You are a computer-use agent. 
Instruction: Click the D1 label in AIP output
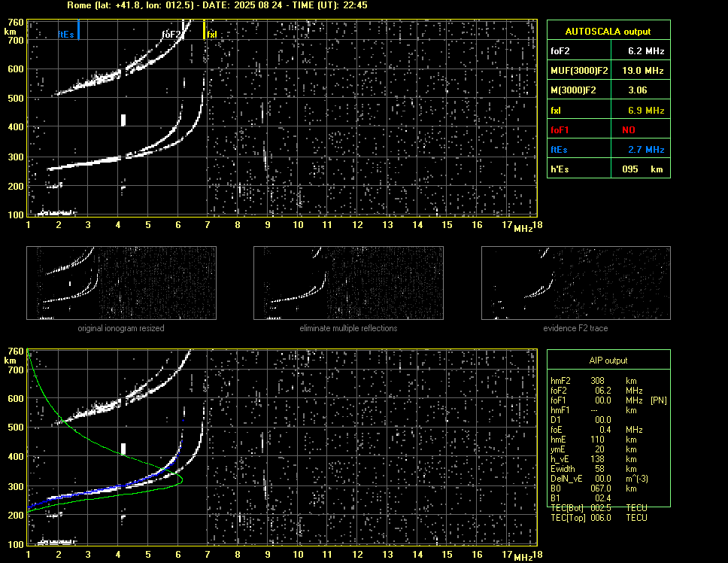[x=555, y=420]
